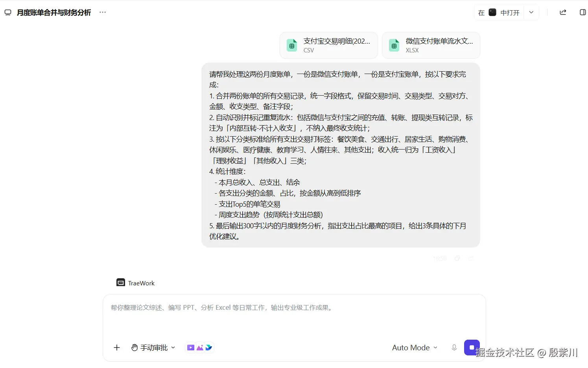Click the blue bird skill icon
Viewport: 588px width, 368px height.
[x=209, y=348]
